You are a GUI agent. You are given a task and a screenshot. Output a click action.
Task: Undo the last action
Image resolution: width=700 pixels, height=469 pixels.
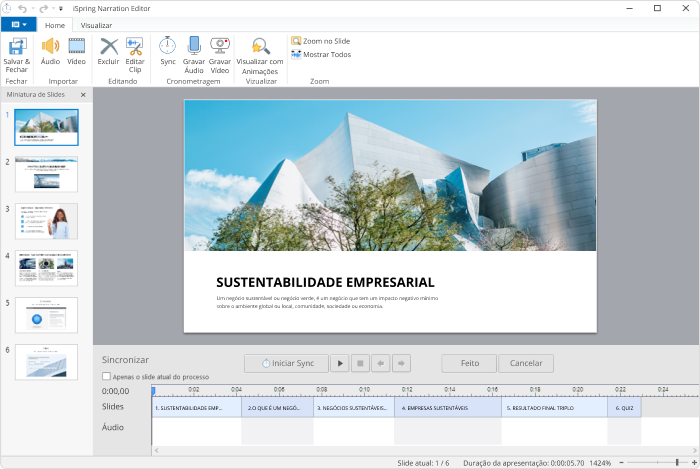tap(22, 8)
